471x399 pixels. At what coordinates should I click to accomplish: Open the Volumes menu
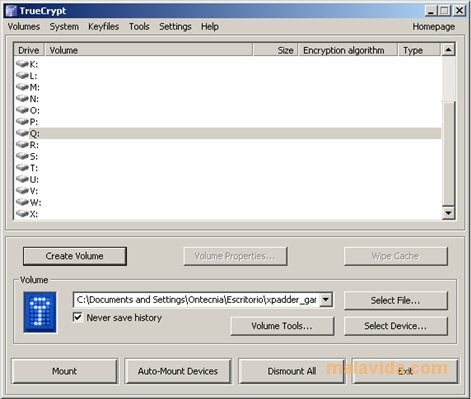[24, 27]
